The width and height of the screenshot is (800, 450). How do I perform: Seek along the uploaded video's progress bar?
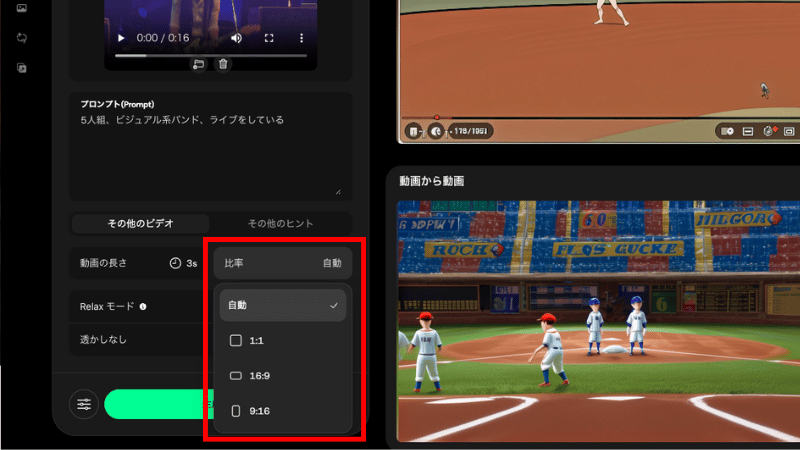click(x=211, y=55)
